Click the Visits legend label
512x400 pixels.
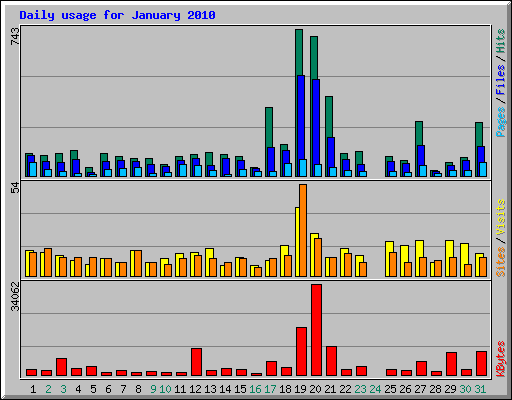pyautogui.click(x=501, y=218)
